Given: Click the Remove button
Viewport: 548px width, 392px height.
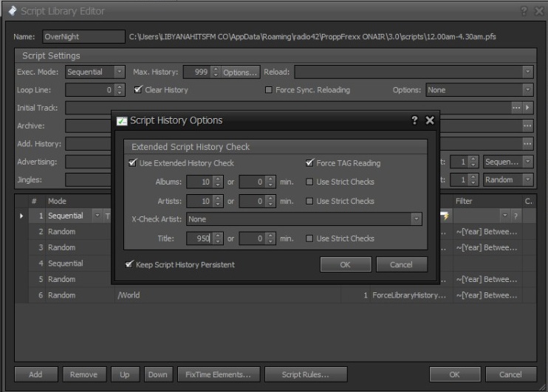Looking at the screenshot, I should 84,374.
